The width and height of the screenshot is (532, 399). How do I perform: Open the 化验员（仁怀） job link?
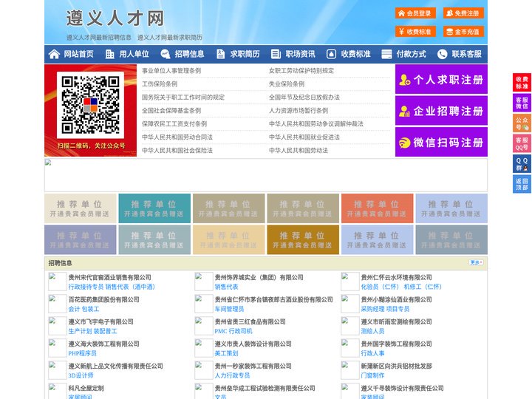pos(381,287)
